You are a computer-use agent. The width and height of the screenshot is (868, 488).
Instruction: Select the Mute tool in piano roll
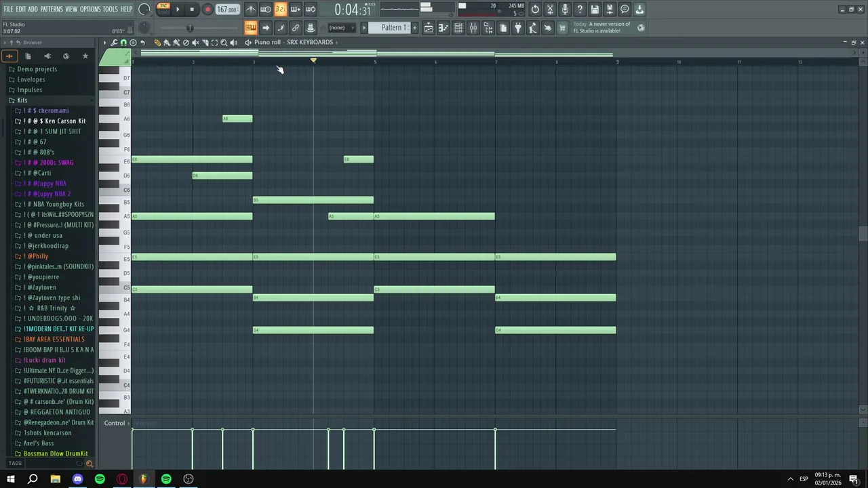pos(195,43)
